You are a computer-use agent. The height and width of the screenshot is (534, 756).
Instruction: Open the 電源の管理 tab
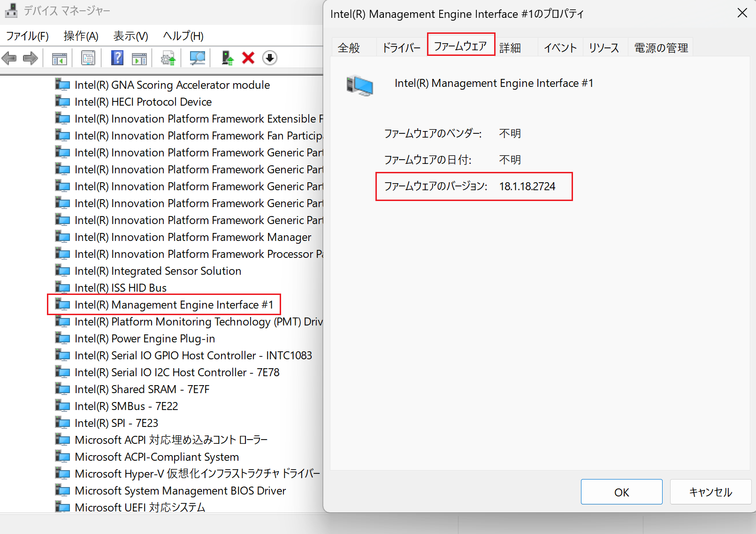click(661, 48)
